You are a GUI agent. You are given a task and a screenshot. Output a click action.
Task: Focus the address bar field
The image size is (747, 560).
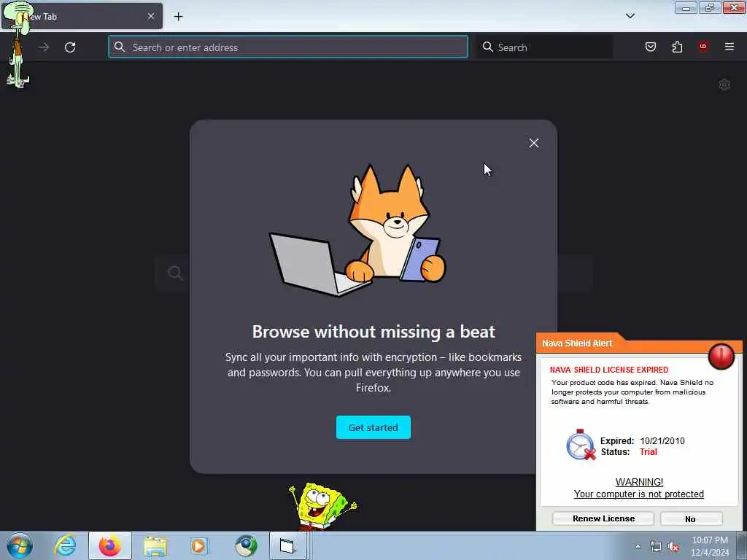[x=287, y=47]
